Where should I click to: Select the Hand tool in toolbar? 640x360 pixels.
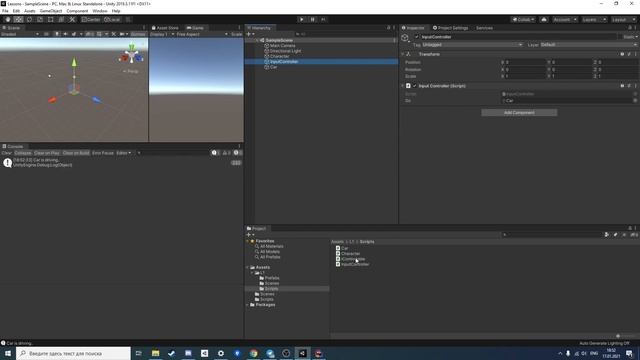(8, 19)
